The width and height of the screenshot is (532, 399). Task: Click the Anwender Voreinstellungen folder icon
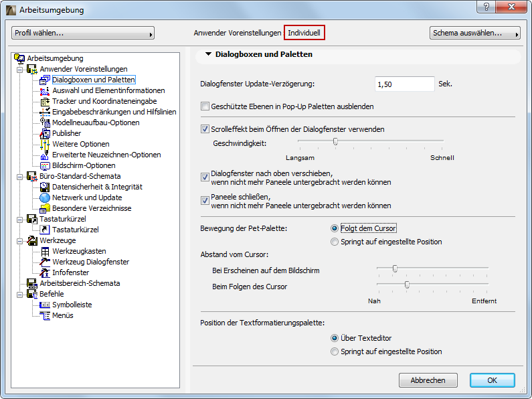[32, 69]
